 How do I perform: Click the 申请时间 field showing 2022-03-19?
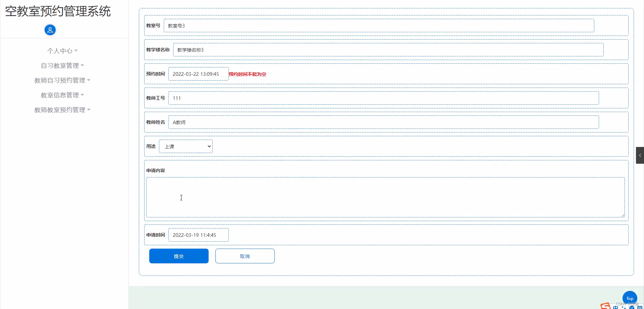(x=198, y=235)
